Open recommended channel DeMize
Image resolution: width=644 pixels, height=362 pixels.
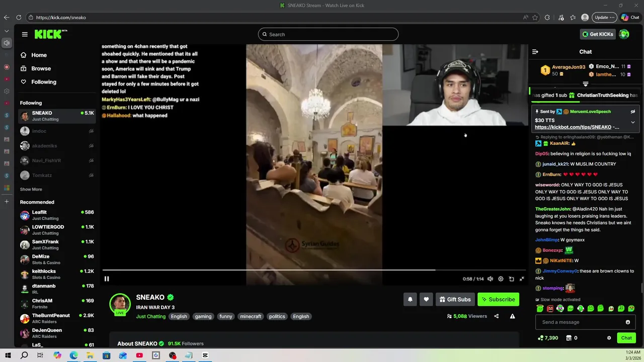click(57, 259)
